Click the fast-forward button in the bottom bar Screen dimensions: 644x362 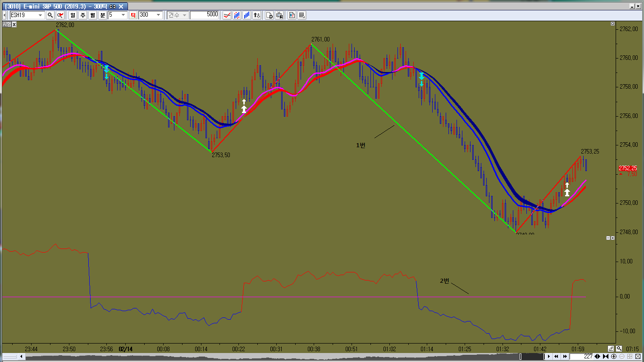coord(564,357)
